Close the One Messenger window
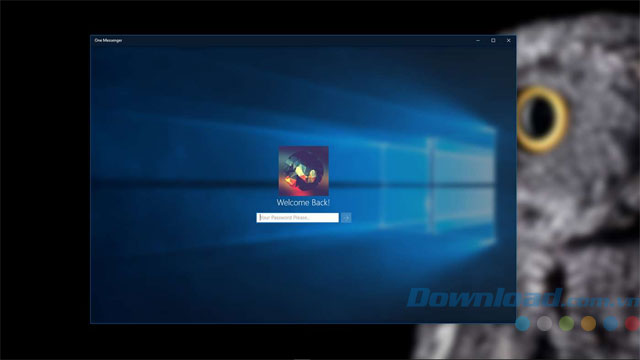640x360 pixels. [509, 40]
